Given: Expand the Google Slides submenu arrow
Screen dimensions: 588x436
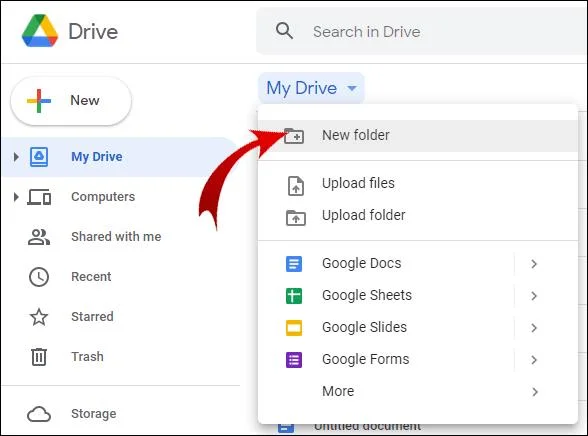Looking at the screenshot, I should pyautogui.click(x=534, y=328).
